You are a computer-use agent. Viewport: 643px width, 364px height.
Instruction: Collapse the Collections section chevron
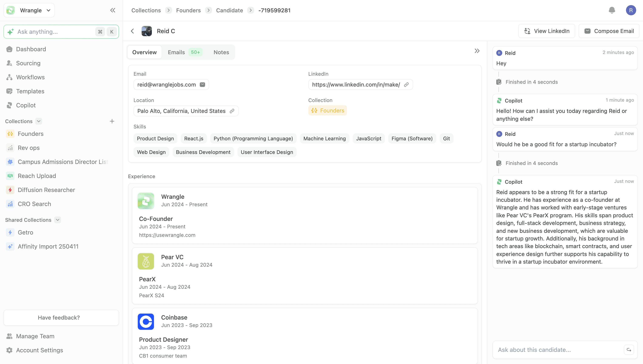click(38, 121)
